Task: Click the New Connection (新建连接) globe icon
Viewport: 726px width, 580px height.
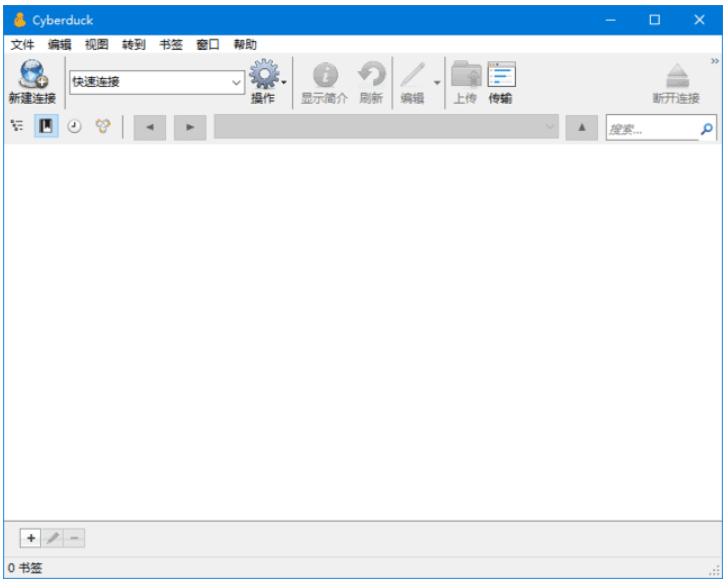Action: click(33, 74)
